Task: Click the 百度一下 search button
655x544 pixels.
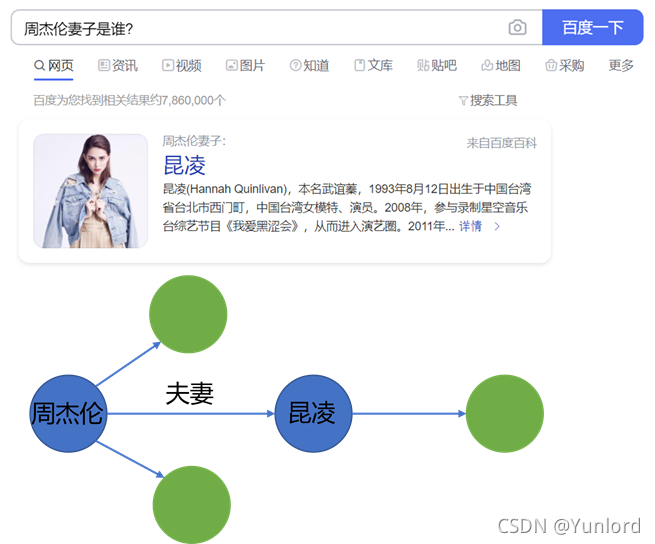Action: [x=592, y=28]
